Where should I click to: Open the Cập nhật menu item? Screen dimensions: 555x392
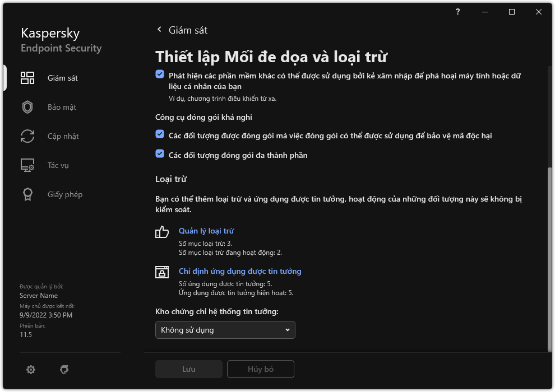(63, 136)
